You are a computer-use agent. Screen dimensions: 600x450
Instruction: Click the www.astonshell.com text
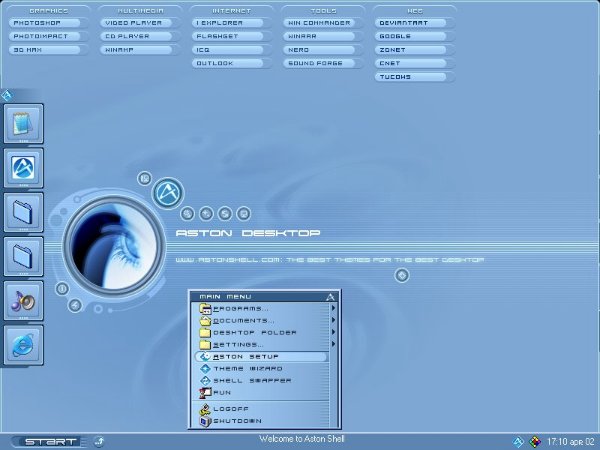[x=229, y=260]
